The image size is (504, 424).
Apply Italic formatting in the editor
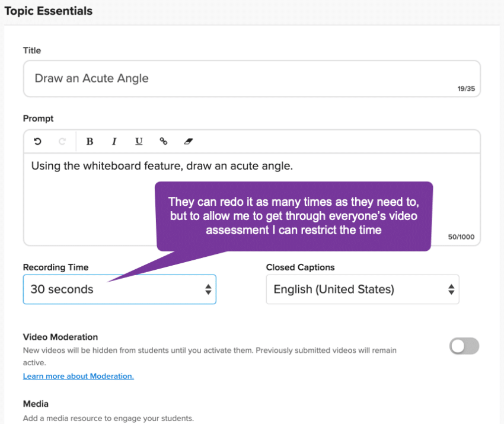pyautogui.click(x=114, y=141)
